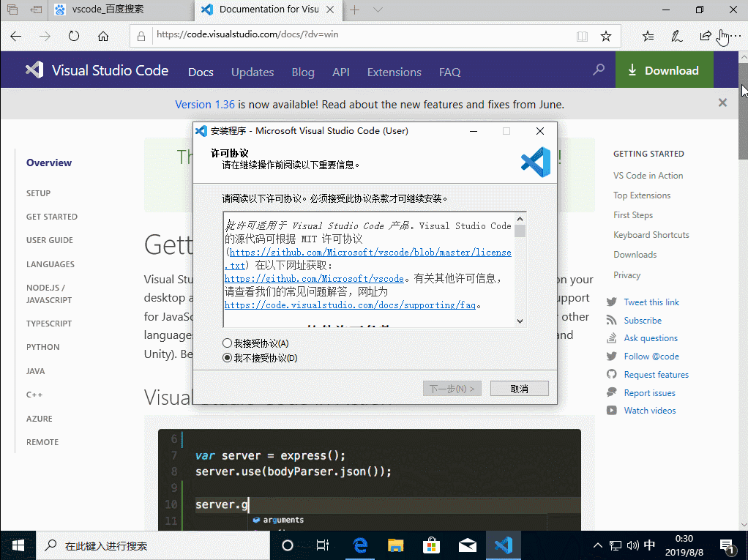The height and width of the screenshot is (560, 748).
Task: Expand USER GUIDE sidebar section
Action: click(50, 240)
